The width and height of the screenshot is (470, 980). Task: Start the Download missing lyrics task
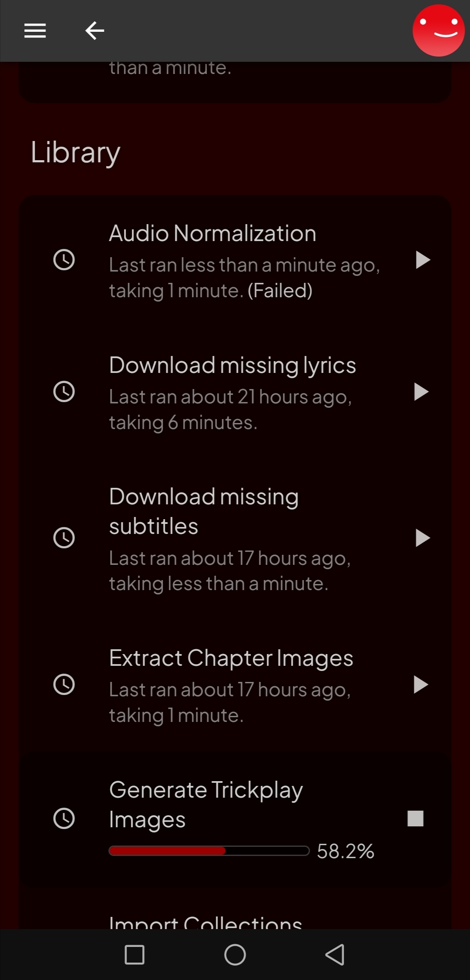421,392
